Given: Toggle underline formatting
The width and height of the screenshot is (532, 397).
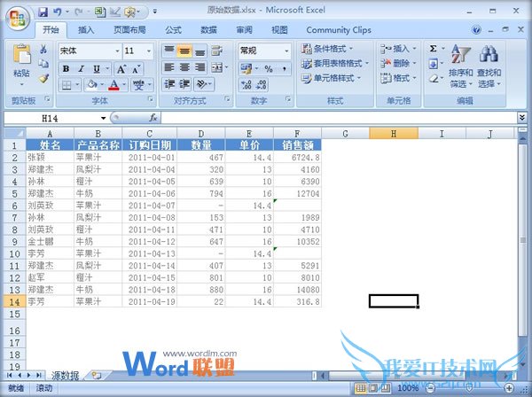Looking at the screenshot, I should (x=97, y=69).
